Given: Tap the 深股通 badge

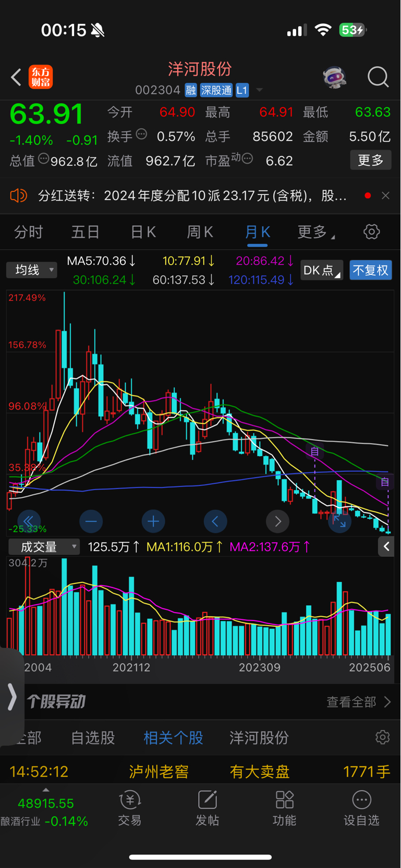Looking at the screenshot, I should coord(216,90).
